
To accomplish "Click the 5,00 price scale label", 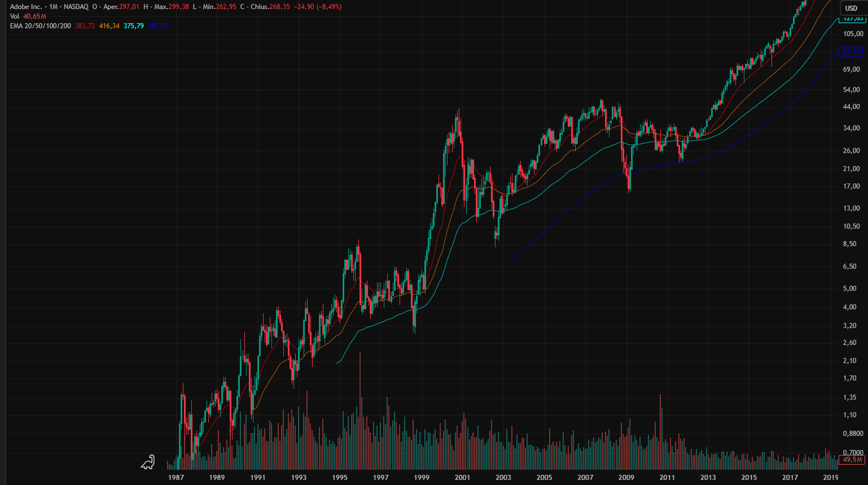I will tap(849, 289).
